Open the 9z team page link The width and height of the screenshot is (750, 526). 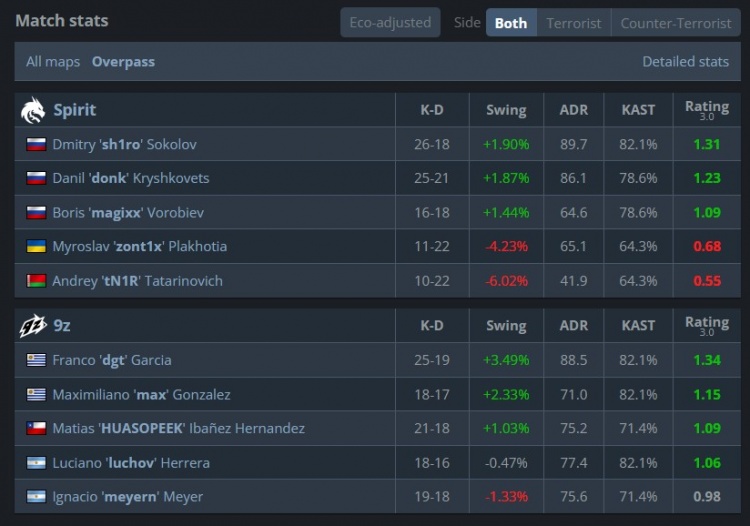(x=62, y=326)
